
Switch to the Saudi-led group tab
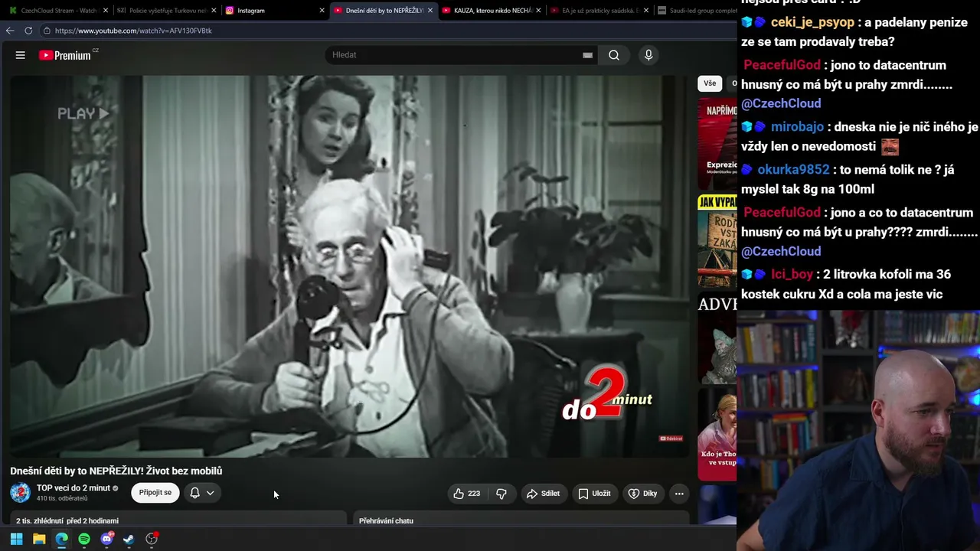coord(695,11)
